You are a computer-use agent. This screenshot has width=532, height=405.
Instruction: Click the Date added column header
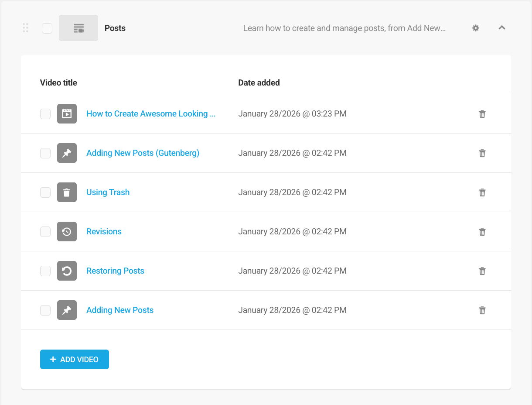[x=259, y=82]
